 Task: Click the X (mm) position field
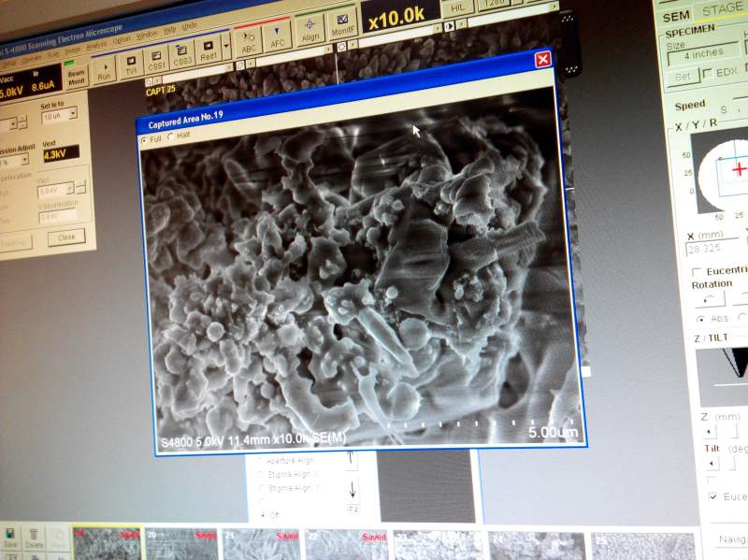(712, 249)
